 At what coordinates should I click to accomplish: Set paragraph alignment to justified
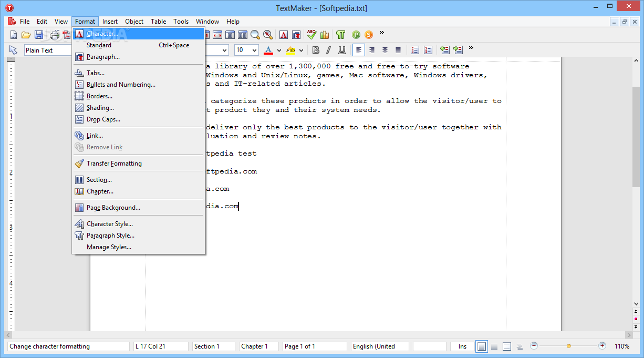click(x=398, y=50)
